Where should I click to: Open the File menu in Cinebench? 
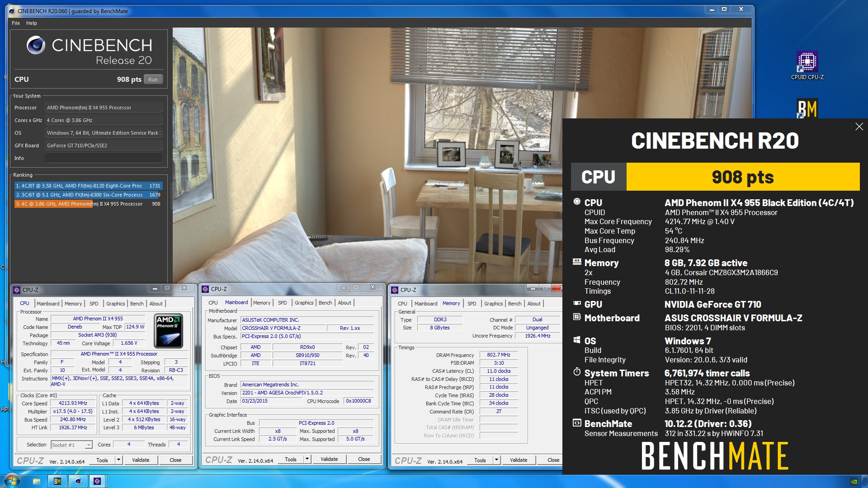point(16,23)
